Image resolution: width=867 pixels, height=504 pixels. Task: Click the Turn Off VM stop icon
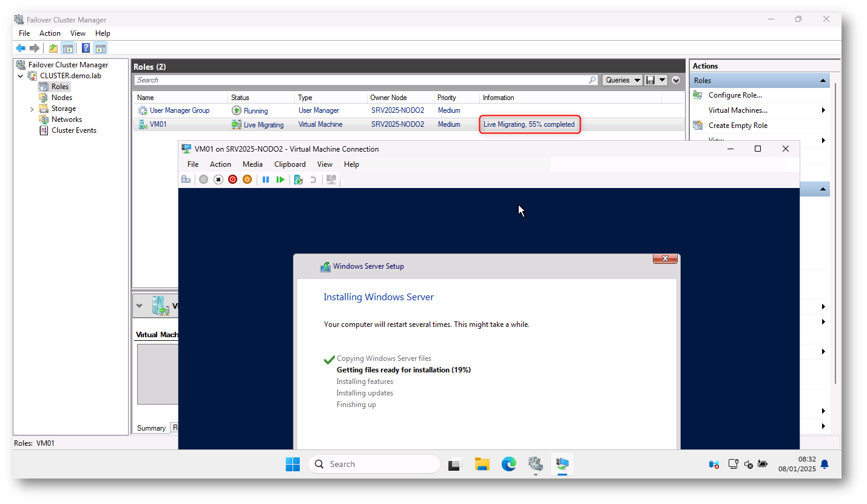(218, 180)
